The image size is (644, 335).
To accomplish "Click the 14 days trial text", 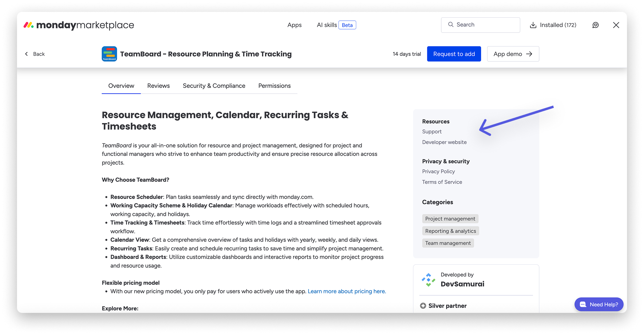I will pos(407,54).
